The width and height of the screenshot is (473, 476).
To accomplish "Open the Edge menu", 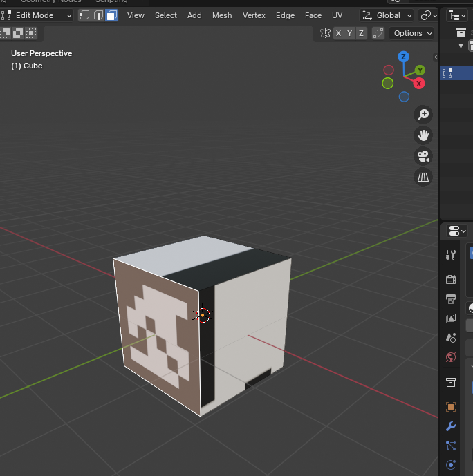I will pos(286,15).
